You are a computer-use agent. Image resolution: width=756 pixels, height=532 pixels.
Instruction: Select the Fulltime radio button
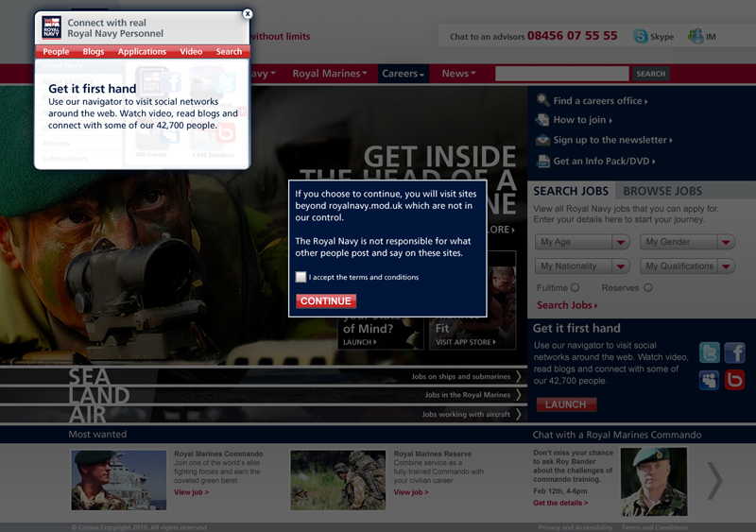pos(575,287)
